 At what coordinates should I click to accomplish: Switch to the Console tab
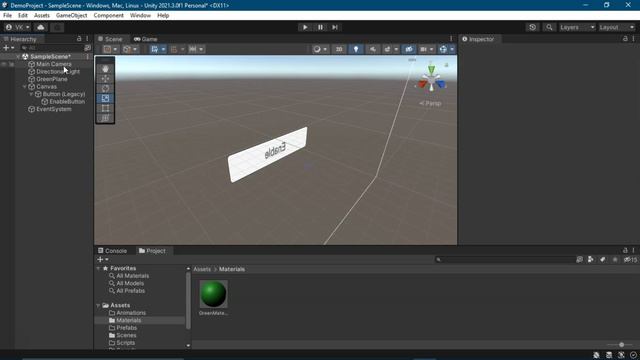click(x=112, y=251)
